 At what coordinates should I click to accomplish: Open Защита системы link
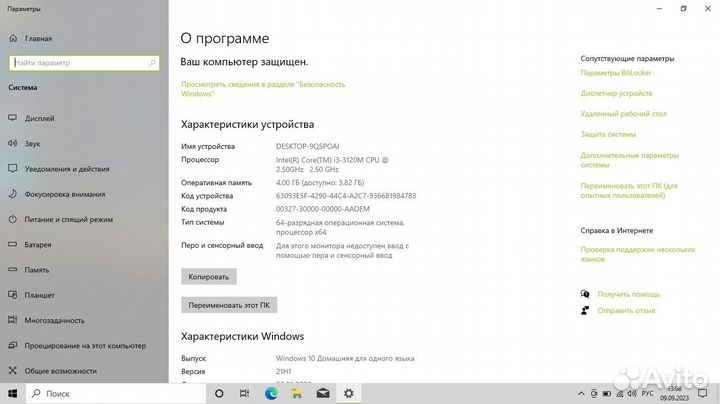[608, 135]
